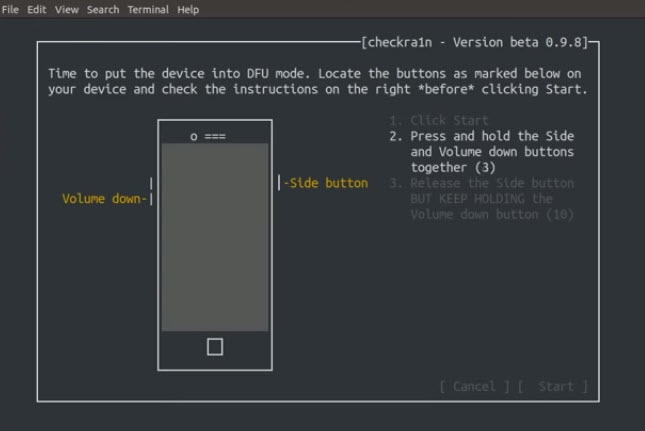Viewport: 645px width, 431px height.
Task: Open the Terminal menu
Action: pyautogui.click(x=148, y=9)
